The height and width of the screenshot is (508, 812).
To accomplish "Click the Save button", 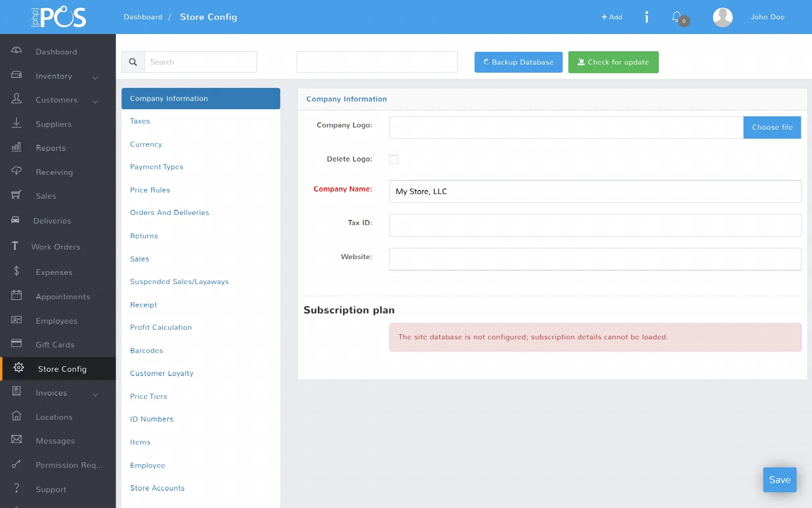I will coord(780,480).
